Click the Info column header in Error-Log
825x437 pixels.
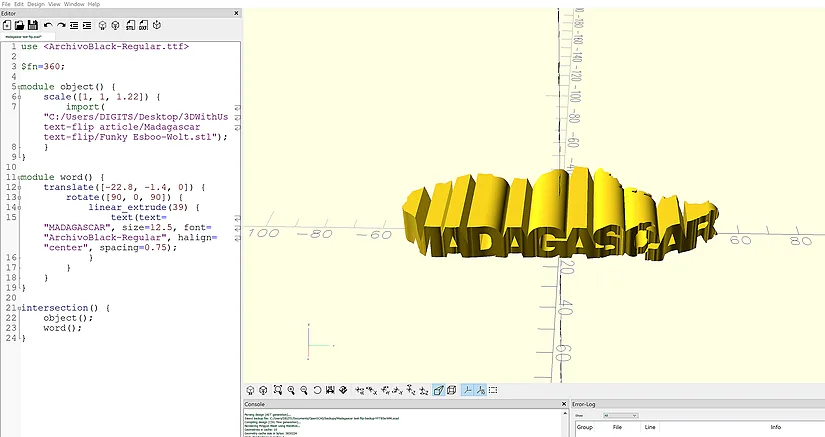[x=776, y=427]
